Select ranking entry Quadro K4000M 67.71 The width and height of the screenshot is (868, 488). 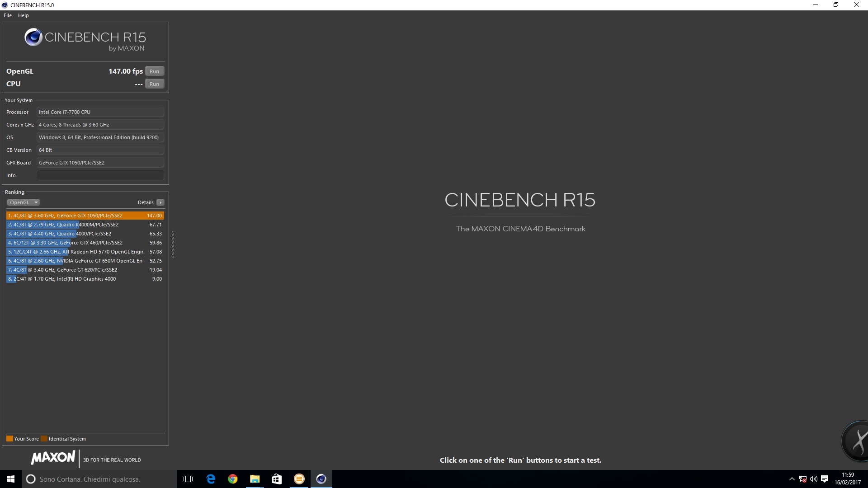[85, 225]
